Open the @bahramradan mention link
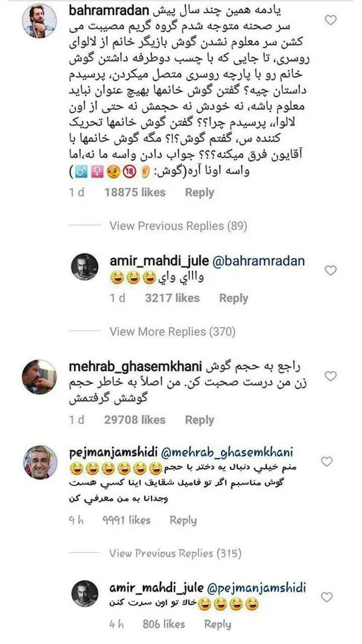This screenshot has width=362, height=644. coord(259,261)
